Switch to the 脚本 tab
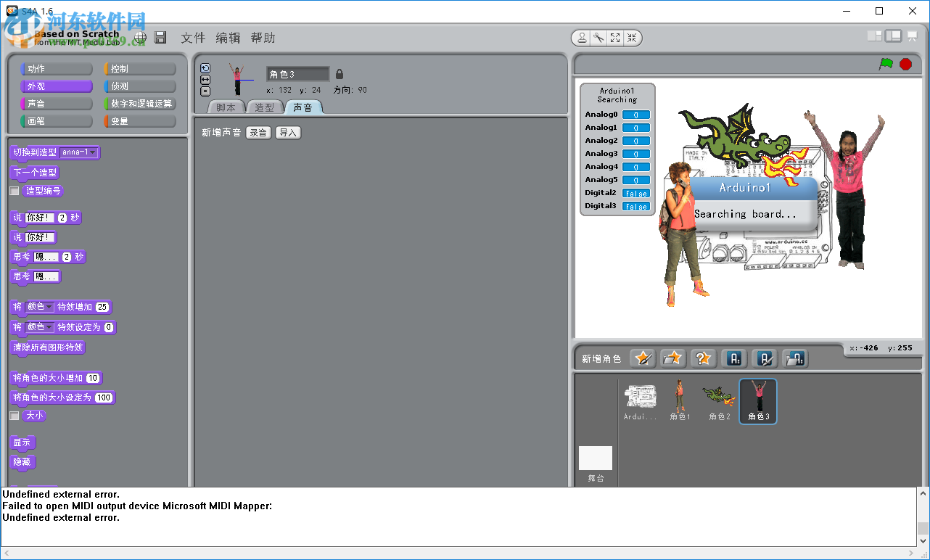Screen dimensions: 930x560 click(226, 107)
